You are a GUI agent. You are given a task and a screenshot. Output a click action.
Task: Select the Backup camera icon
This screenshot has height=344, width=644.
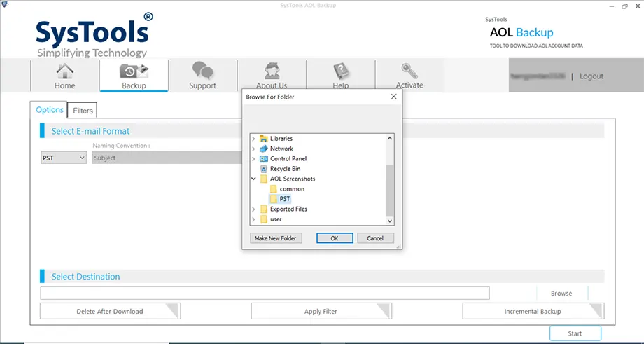click(134, 71)
